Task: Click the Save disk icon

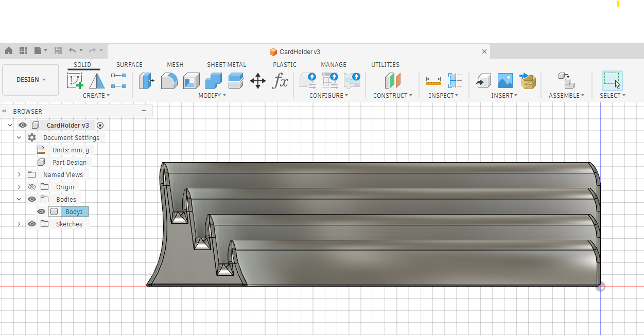Action: (58, 50)
